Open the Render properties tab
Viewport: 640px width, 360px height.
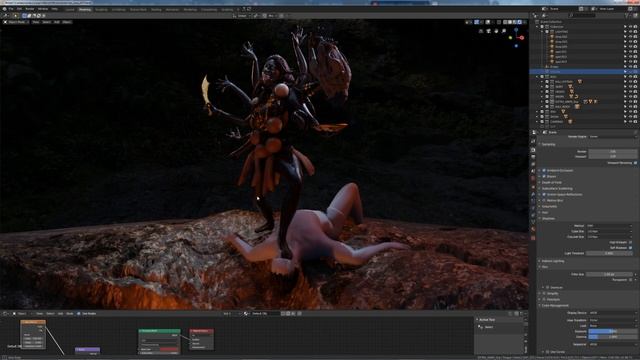point(533,150)
